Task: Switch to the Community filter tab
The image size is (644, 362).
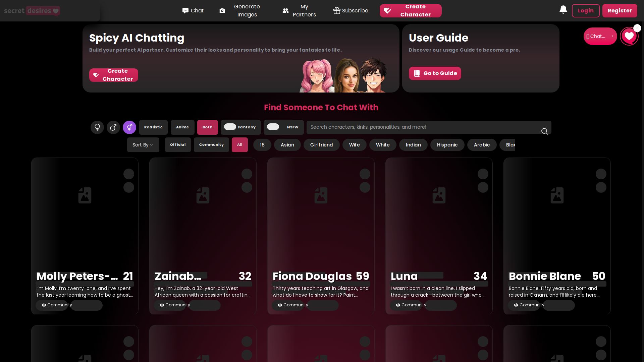Action: click(x=211, y=145)
